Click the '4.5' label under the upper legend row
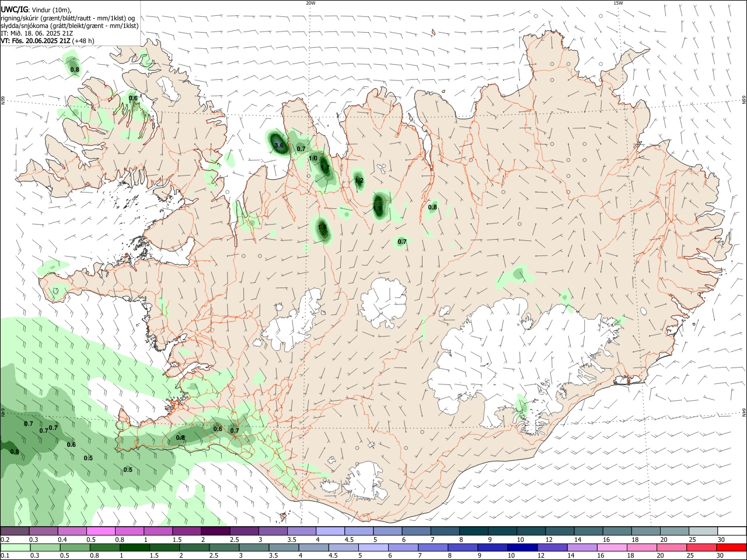The width and height of the screenshot is (747, 560). pos(349,540)
